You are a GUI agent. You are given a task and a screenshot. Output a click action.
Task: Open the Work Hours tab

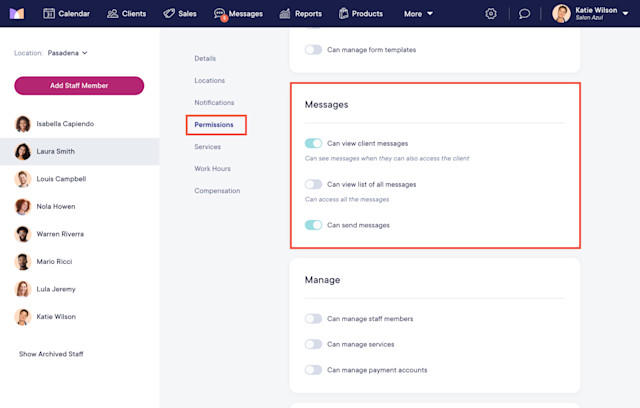pyautogui.click(x=212, y=169)
